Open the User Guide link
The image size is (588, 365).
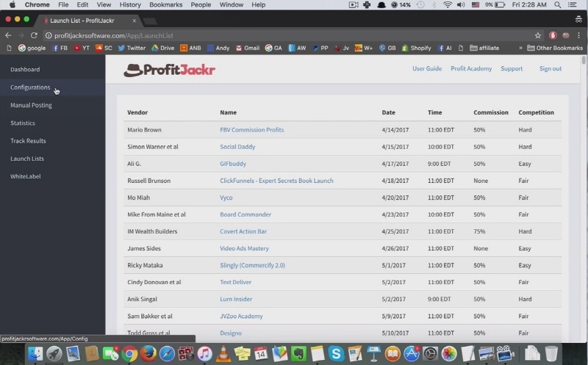point(427,68)
